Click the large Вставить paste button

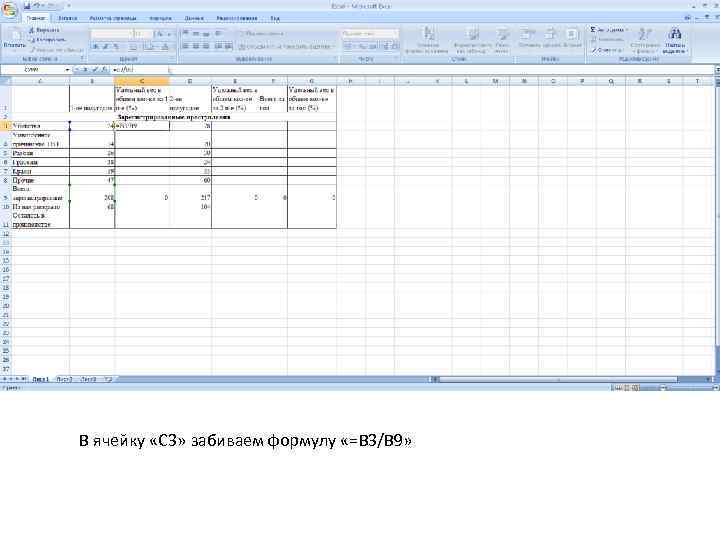pos(14,39)
